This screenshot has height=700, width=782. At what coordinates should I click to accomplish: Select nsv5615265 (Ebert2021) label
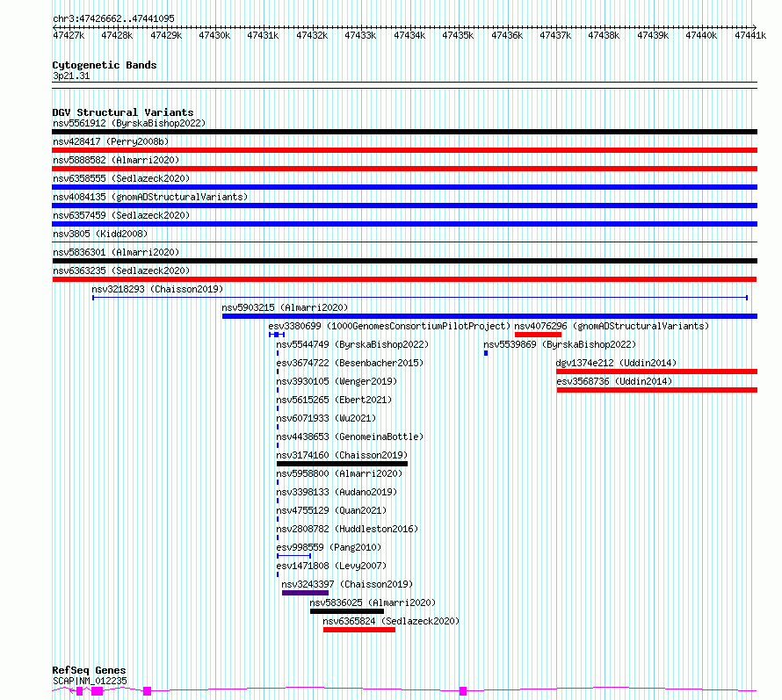pos(334,400)
